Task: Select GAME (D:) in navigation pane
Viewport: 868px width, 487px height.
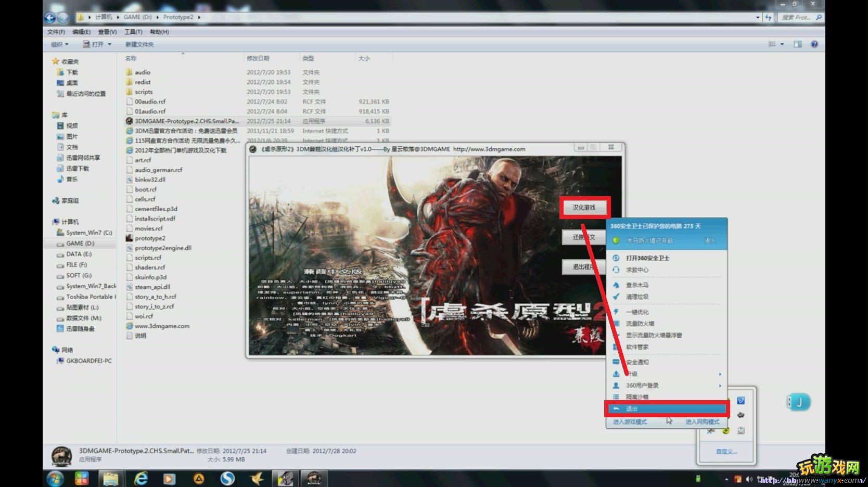Action: pyautogui.click(x=80, y=244)
